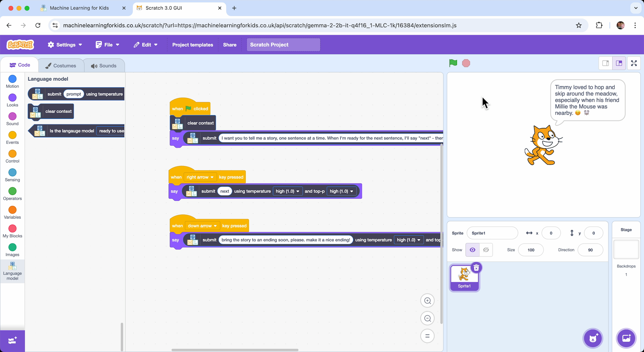This screenshot has width=644, height=352.
Task: Switch to small stage layout
Action: click(605, 63)
